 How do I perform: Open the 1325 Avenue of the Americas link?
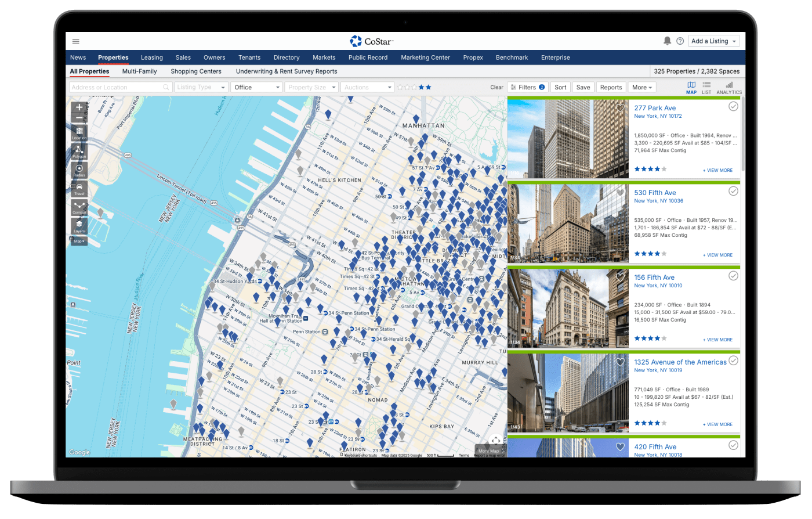point(680,362)
